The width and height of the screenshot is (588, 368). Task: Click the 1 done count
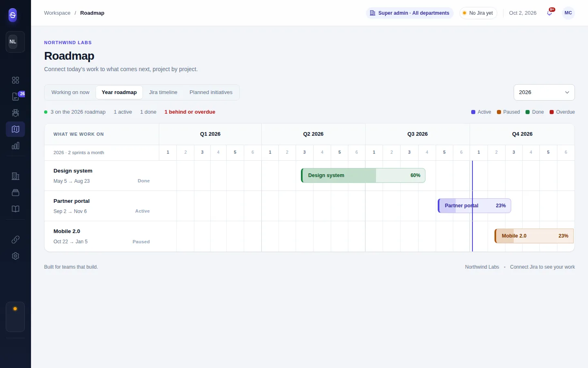(148, 112)
